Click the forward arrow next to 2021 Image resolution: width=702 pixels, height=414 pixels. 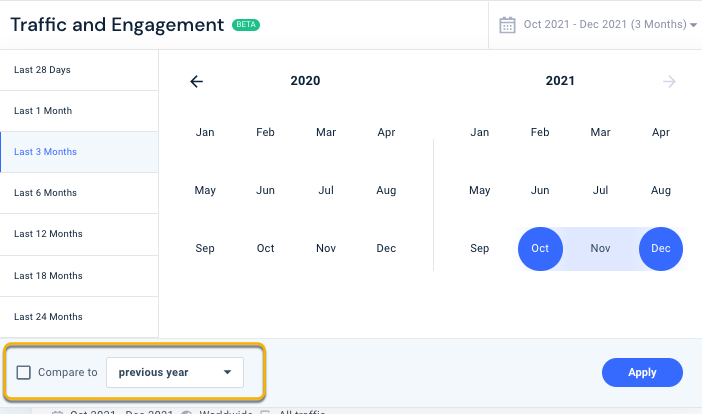pyautogui.click(x=669, y=82)
